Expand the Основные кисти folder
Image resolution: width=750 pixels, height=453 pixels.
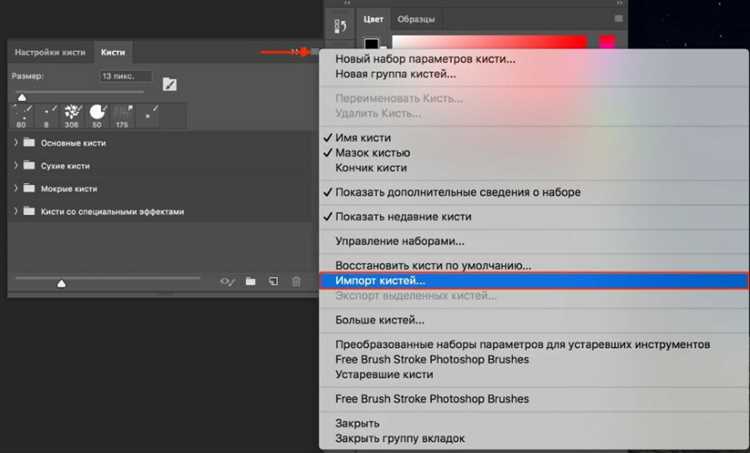[16, 143]
